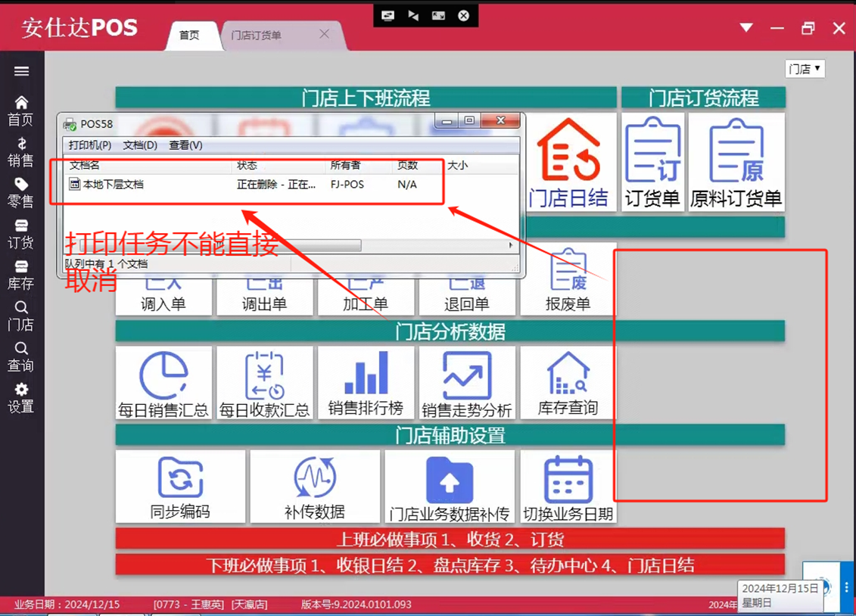Screen dimensions: 856x616
Task: Open the 加工单 tile
Action: point(366,297)
